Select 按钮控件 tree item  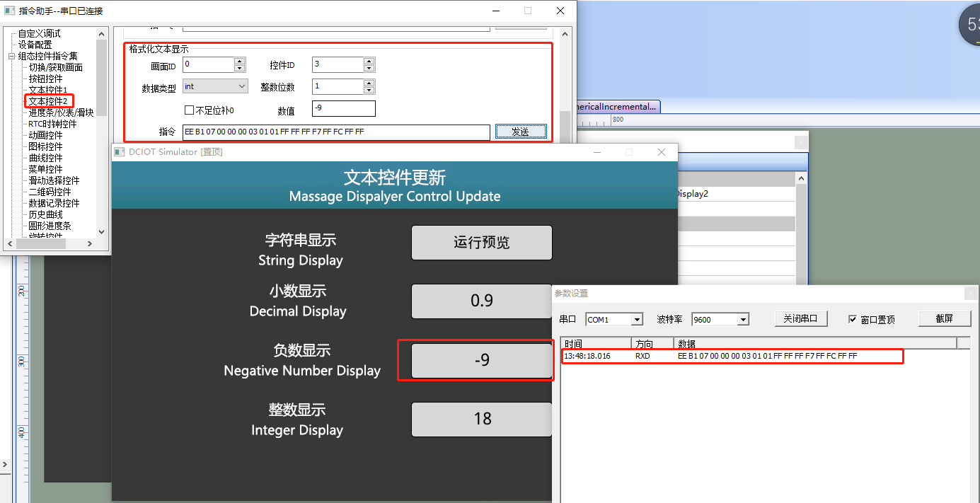[x=45, y=79]
